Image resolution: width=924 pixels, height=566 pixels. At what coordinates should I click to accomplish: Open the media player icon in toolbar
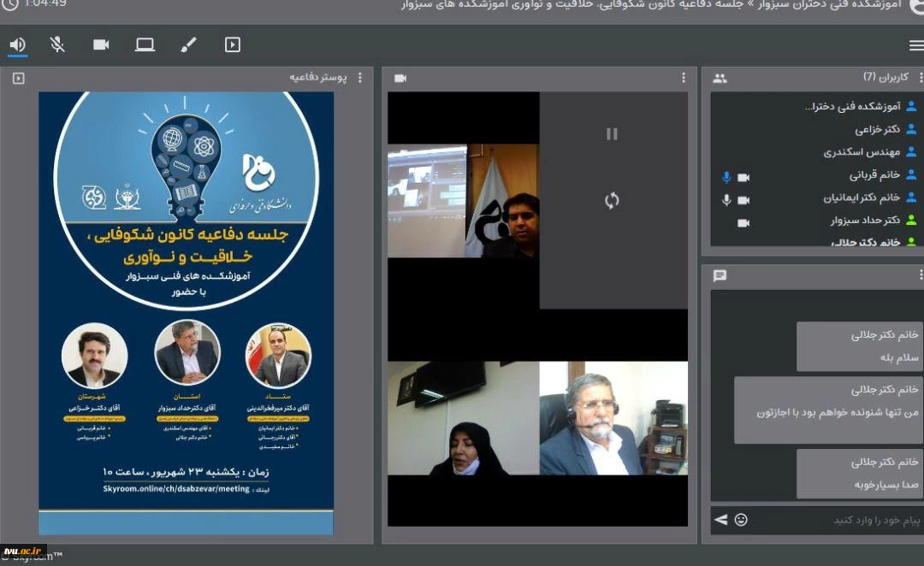coord(232,44)
